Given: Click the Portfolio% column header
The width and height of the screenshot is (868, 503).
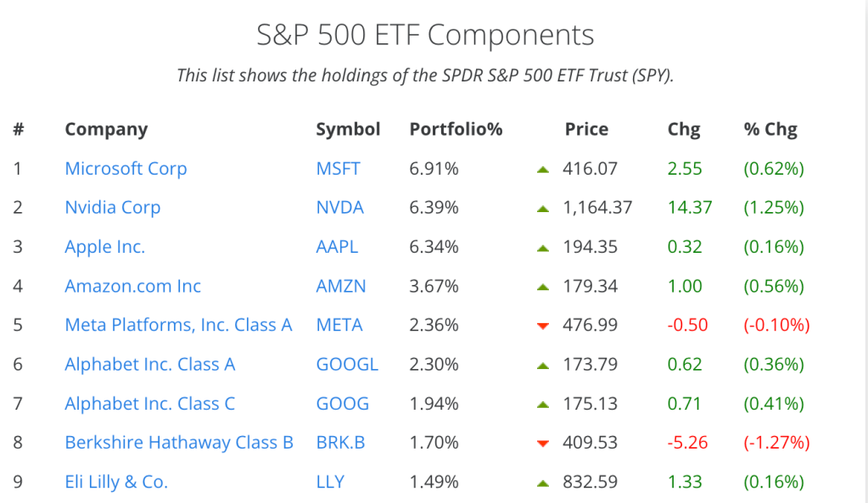Looking at the screenshot, I should (x=456, y=130).
